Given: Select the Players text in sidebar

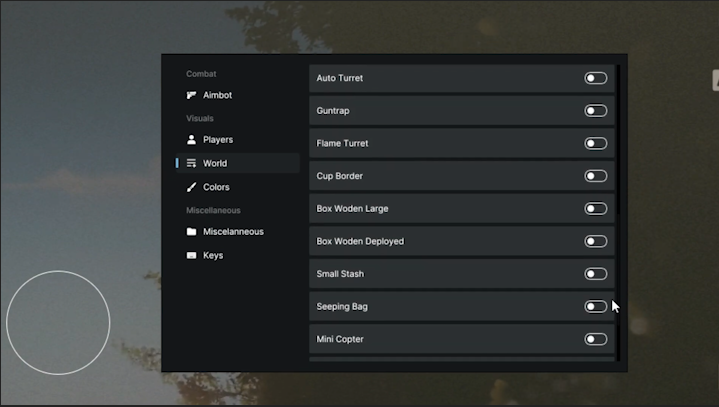Looking at the screenshot, I should pyautogui.click(x=217, y=140).
